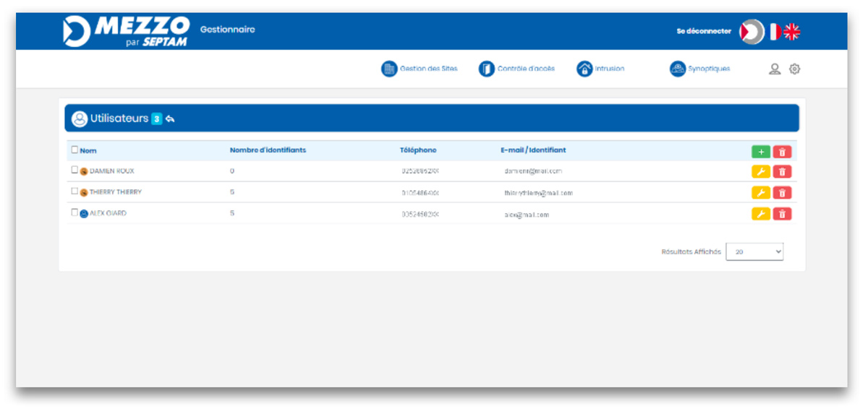Open the Gestion des Sites menu
Screen dimensions: 868x414
pos(420,69)
